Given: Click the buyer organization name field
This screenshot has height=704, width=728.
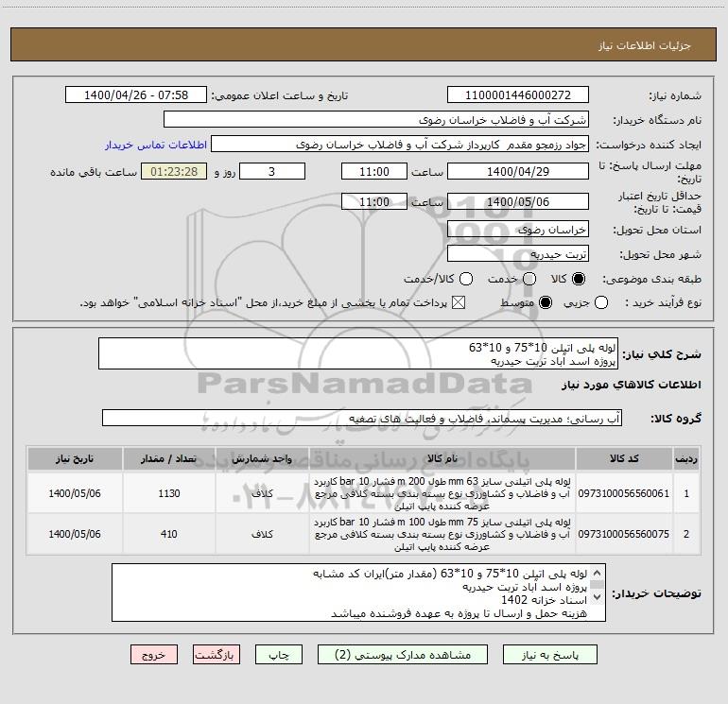Looking at the screenshot, I should click(376, 120).
